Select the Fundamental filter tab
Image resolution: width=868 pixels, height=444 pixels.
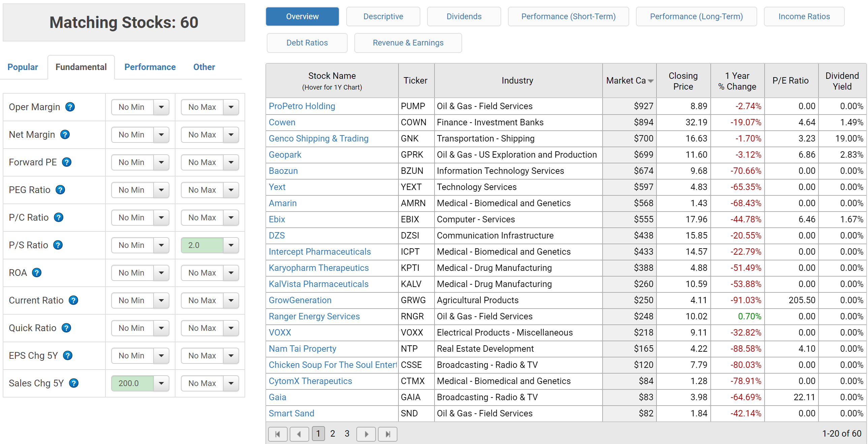81,67
